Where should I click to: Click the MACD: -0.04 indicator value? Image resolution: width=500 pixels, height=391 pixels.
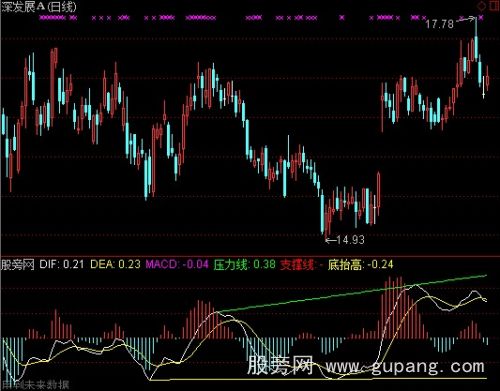(x=177, y=264)
